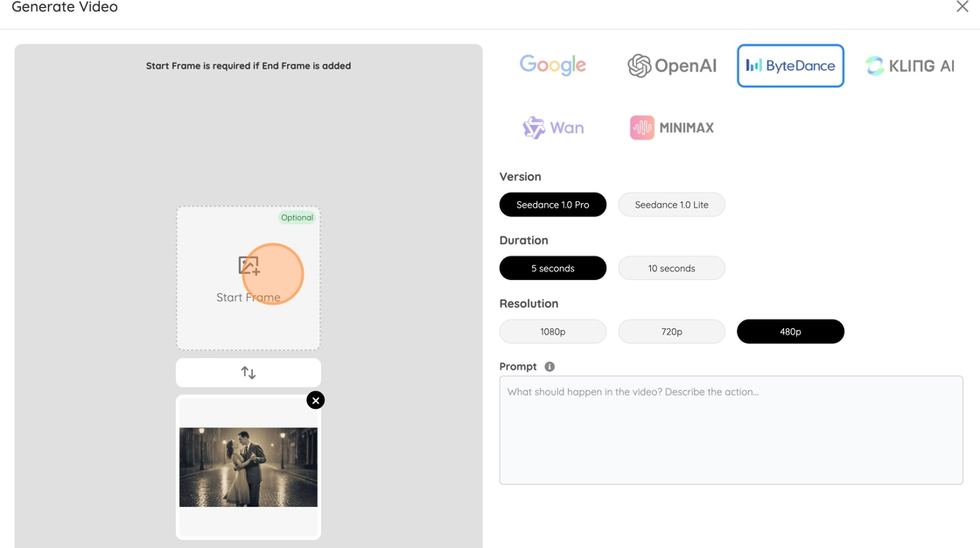Select Seedance 1.0 Lite version
This screenshot has height=548, width=980.
672,205
